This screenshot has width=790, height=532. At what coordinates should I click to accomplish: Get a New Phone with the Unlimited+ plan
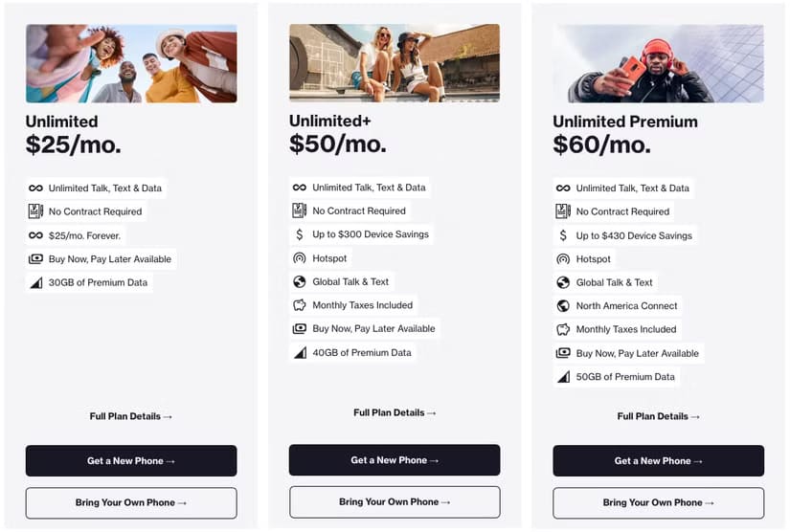[395, 460]
